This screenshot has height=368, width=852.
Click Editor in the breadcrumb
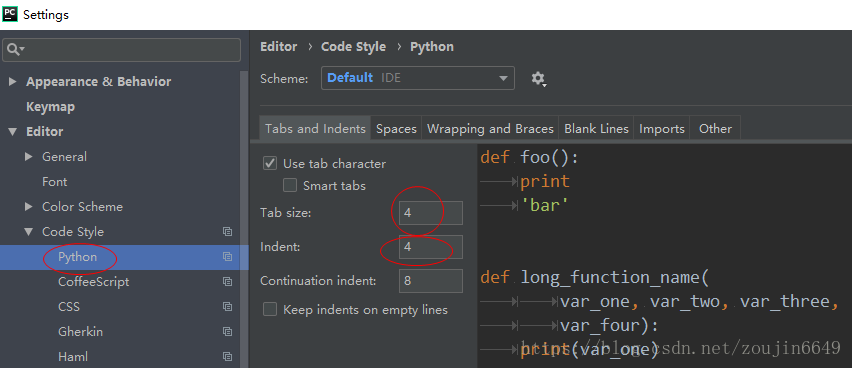point(279,47)
